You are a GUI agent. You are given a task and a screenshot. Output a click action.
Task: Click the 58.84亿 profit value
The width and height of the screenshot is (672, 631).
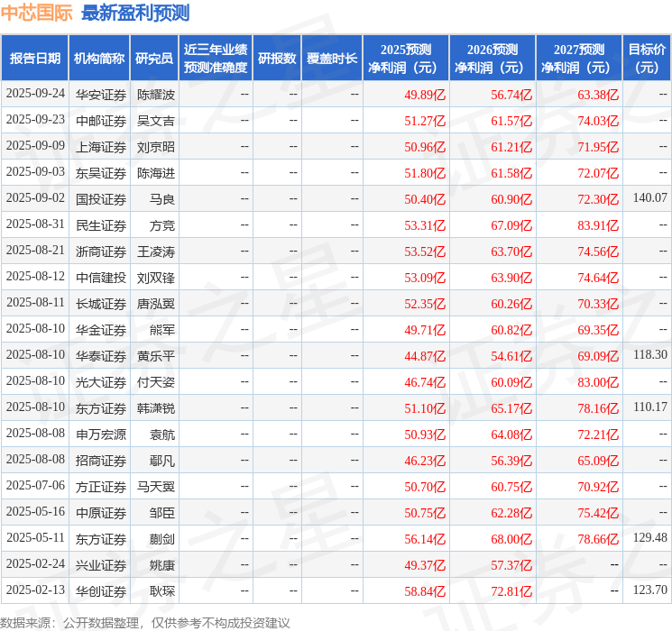point(425,591)
